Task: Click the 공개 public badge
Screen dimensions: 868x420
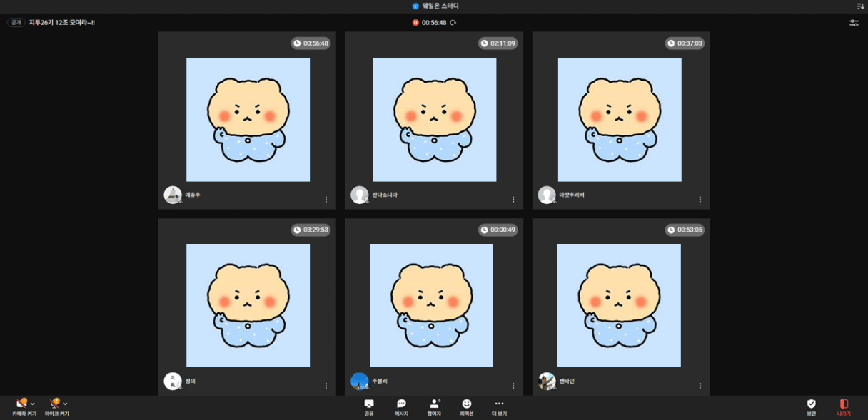Action: click(16, 23)
